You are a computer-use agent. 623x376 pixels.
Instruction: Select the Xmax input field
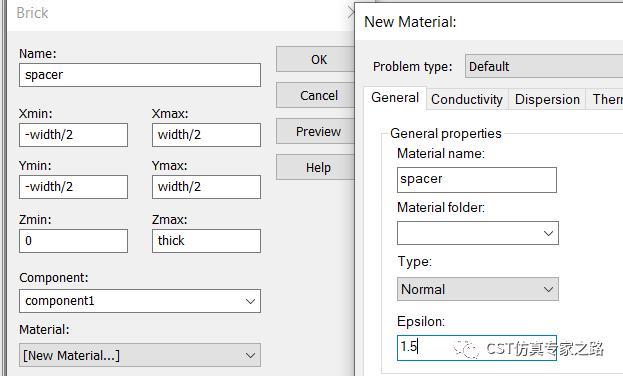(206, 135)
